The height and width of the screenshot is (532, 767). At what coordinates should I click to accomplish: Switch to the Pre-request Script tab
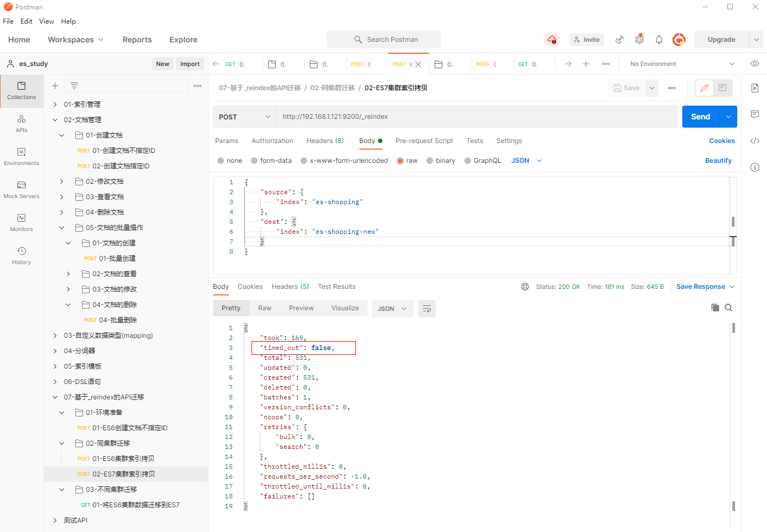(x=424, y=141)
